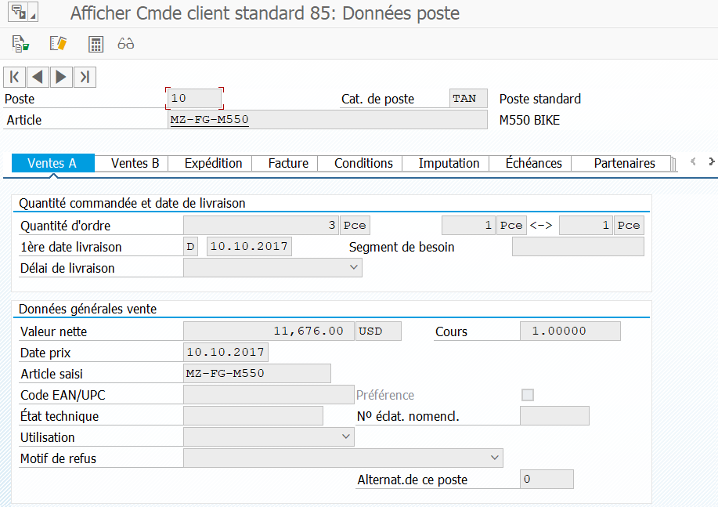Go to next item arrow button
The height and width of the screenshot is (508, 718).
coord(61,77)
